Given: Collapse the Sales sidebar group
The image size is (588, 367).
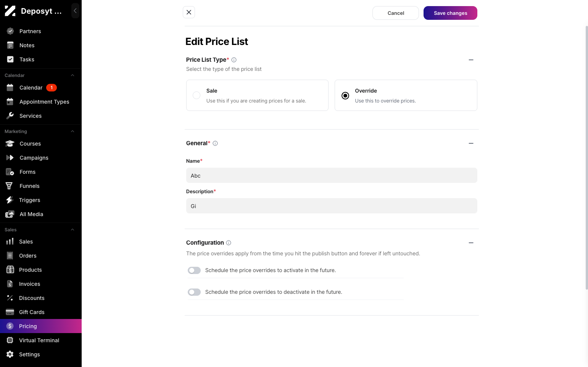Looking at the screenshot, I should coord(72,230).
